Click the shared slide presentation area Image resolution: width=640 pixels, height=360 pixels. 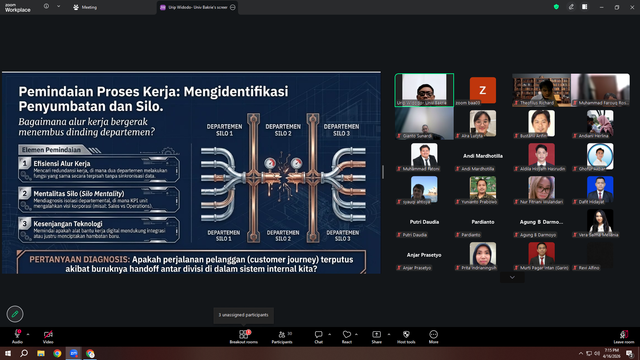[191, 173]
